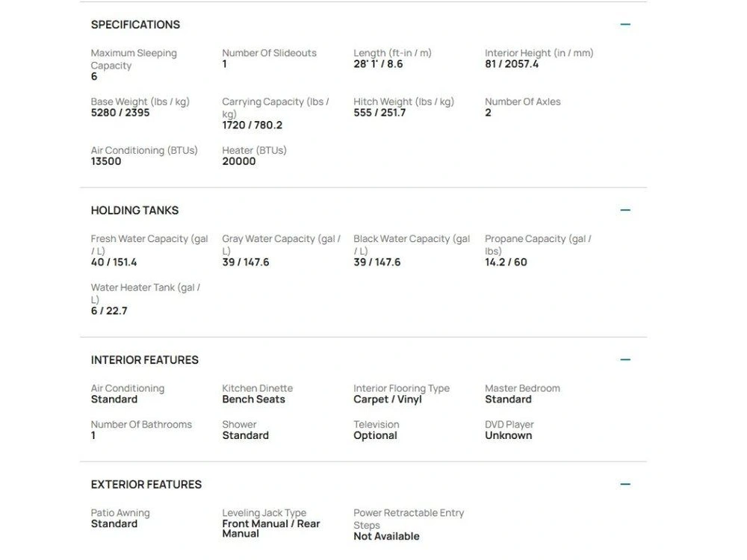This screenshot has height=560, width=747.
Task: Select the Length value 28' 1' / 8.6
Action: (x=378, y=64)
